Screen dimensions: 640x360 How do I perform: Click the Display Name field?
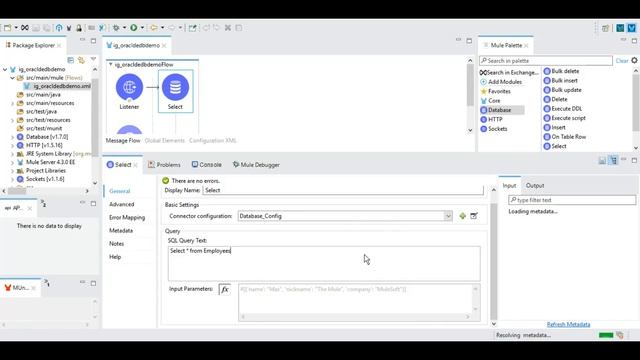[343, 190]
